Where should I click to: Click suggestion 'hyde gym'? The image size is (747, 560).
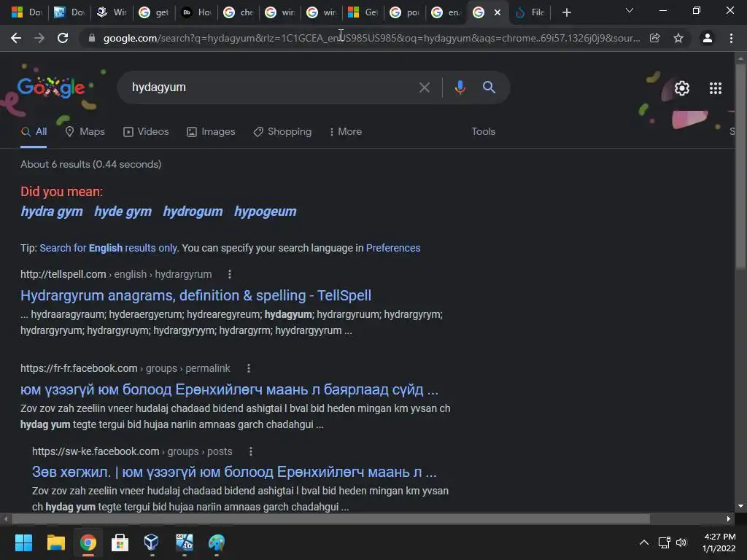(123, 211)
